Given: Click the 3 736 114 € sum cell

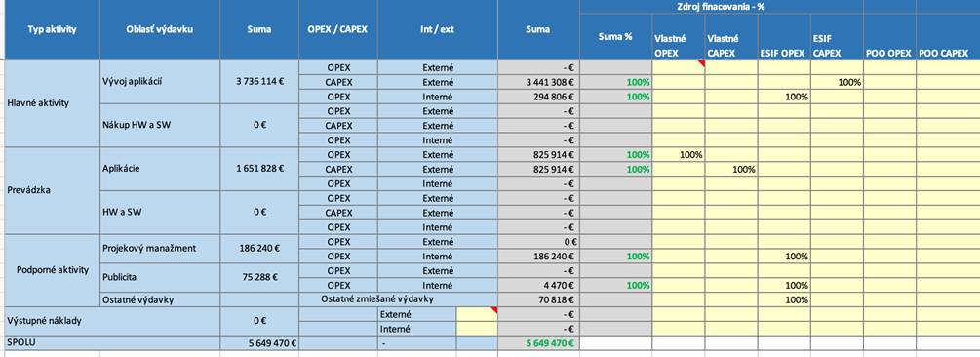Looking at the screenshot, I should (x=259, y=82).
